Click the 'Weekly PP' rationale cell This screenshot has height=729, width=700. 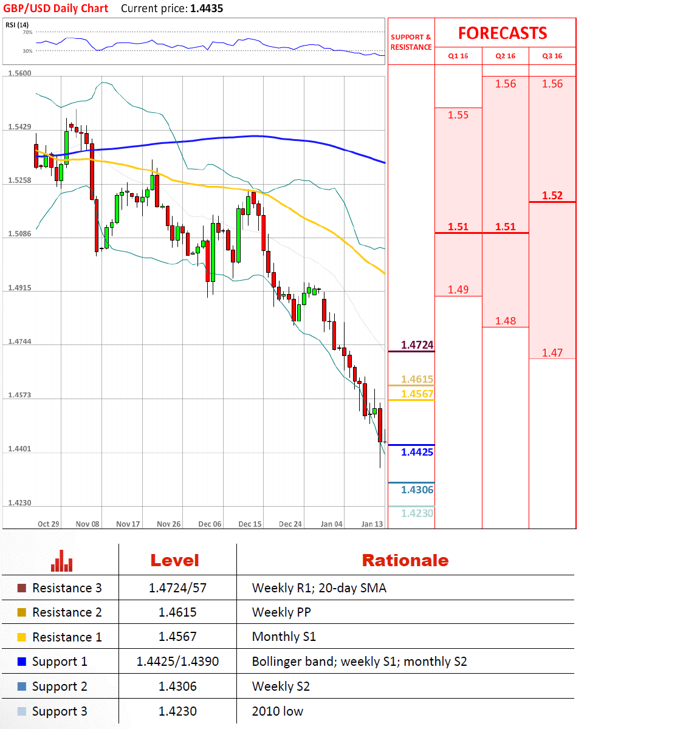click(281, 612)
